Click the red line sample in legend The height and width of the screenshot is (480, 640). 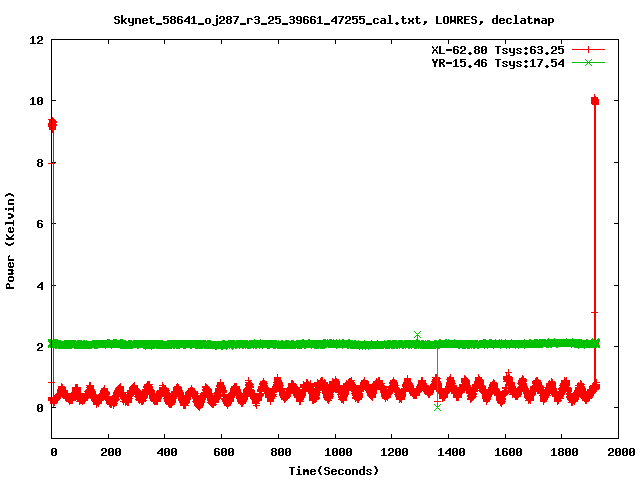[589, 49]
